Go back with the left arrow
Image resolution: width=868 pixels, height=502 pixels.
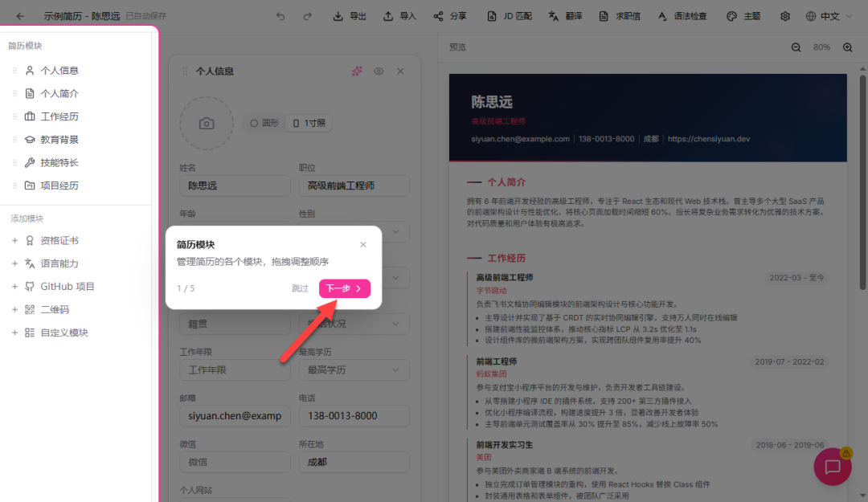pyautogui.click(x=20, y=16)
